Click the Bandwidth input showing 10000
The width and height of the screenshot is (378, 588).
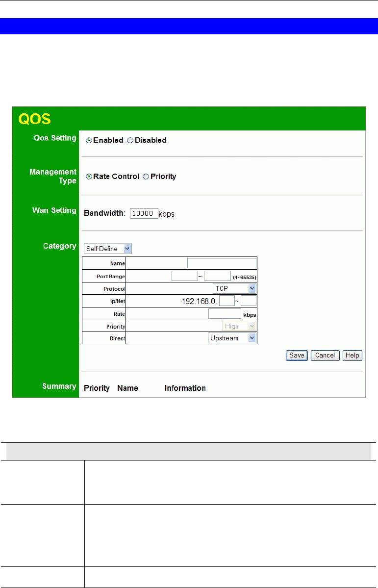pos(144,213)
